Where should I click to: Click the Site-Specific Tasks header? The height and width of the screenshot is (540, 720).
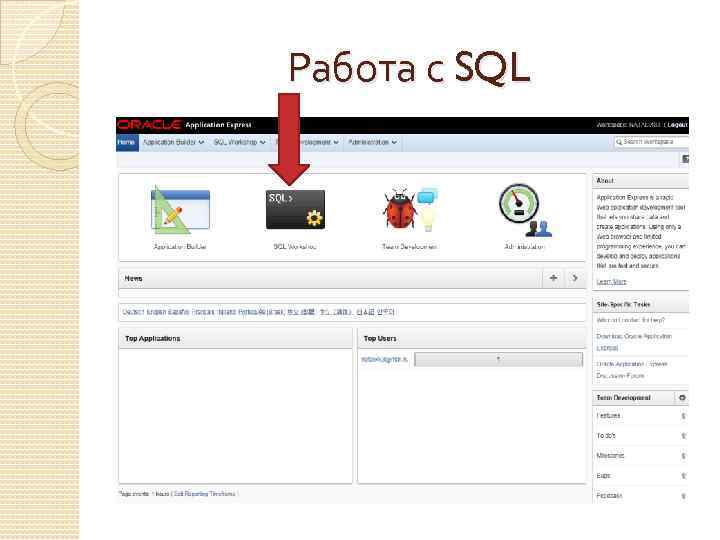pos(623,304)
